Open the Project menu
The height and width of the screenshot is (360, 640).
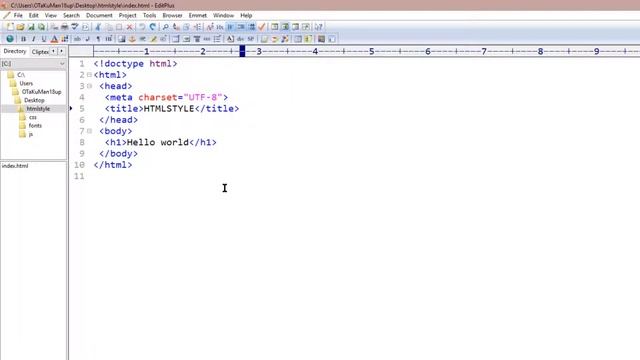coord(127,15)
